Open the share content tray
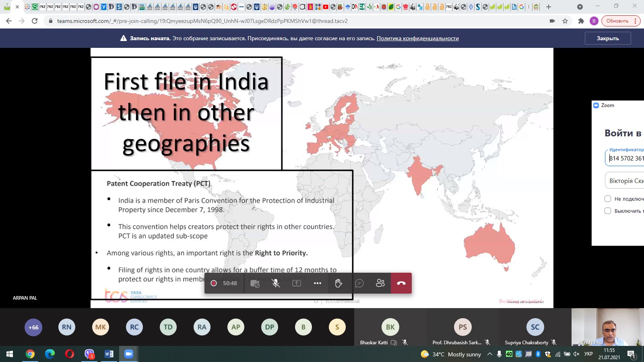The width and height of the screenshot is (644, 362). [x=297, y=283]
